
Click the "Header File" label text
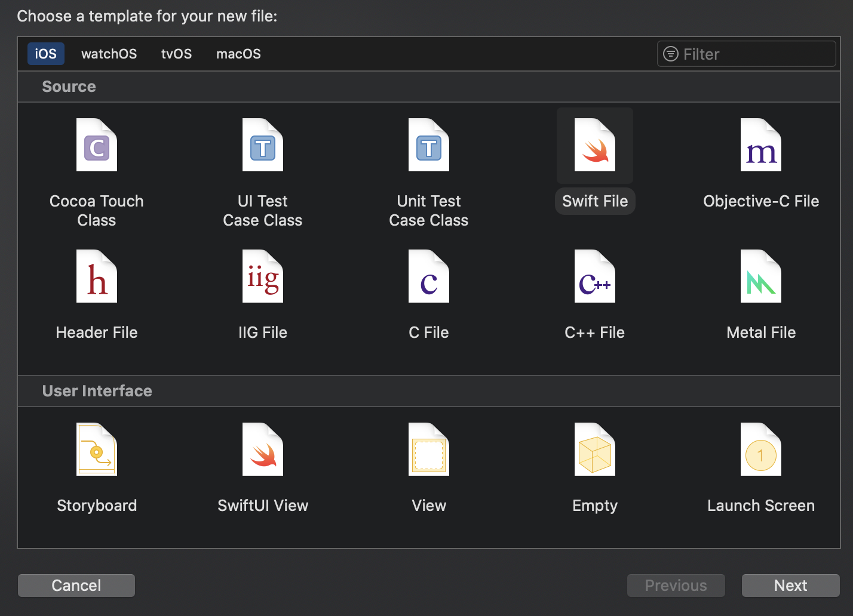coord(97,332)
